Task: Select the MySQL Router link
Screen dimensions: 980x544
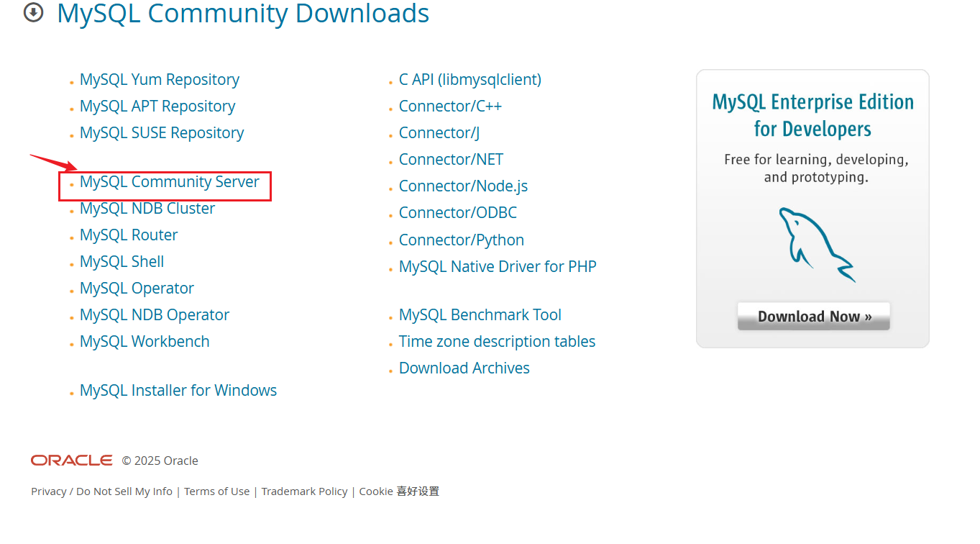Action: (129, 235)
